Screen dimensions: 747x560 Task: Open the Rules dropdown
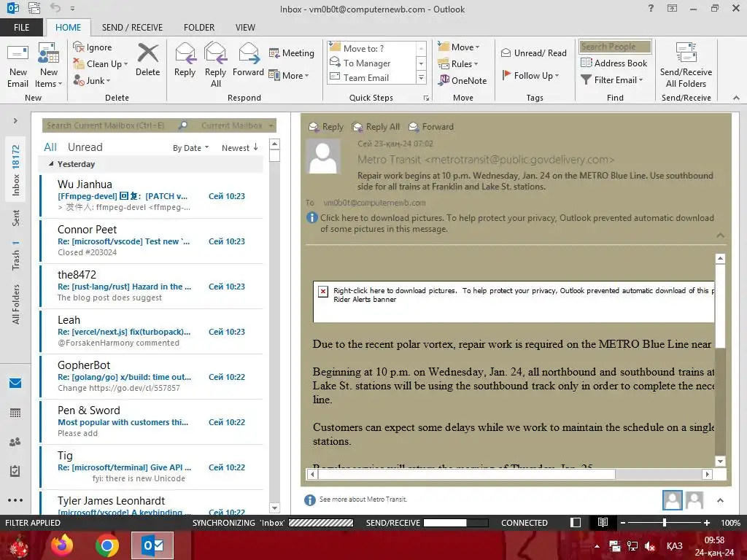tap(458, 63)
